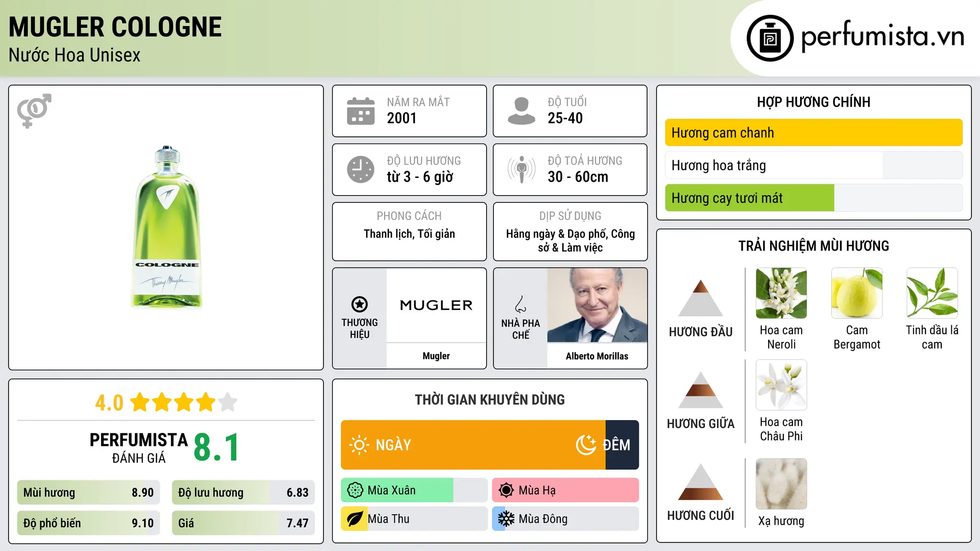Open the Cam Bergamot note image
This screenshot has width=980, height=551.
[857, 293]
